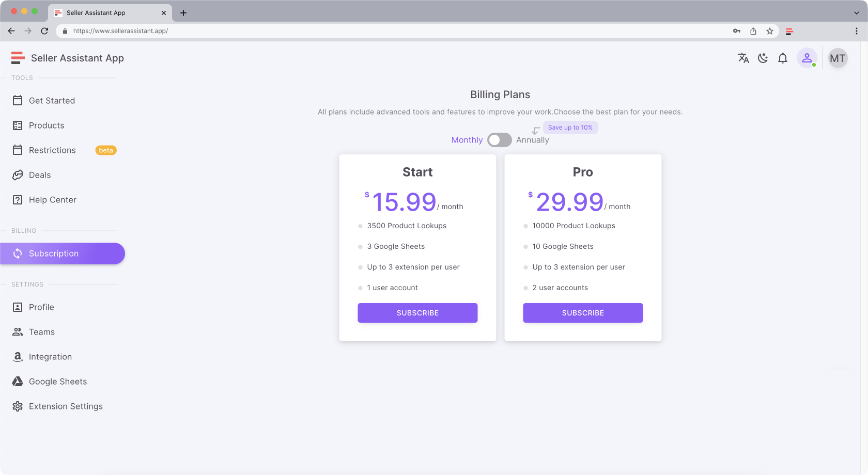Click the highlighted user profile icon
This screenshot has height=475, width=868.
point(807,58)
